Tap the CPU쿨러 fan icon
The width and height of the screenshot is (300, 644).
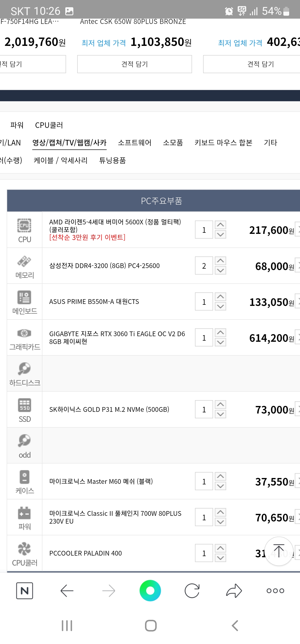[x=24, y=549]
